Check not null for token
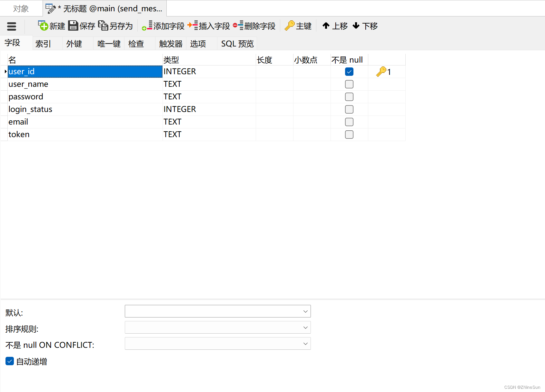545x392 pixels. pyautogui.click(x=349, y=135)
